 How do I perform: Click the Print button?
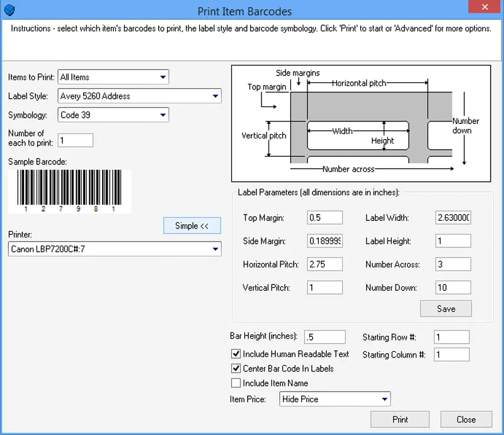point(400,419)
